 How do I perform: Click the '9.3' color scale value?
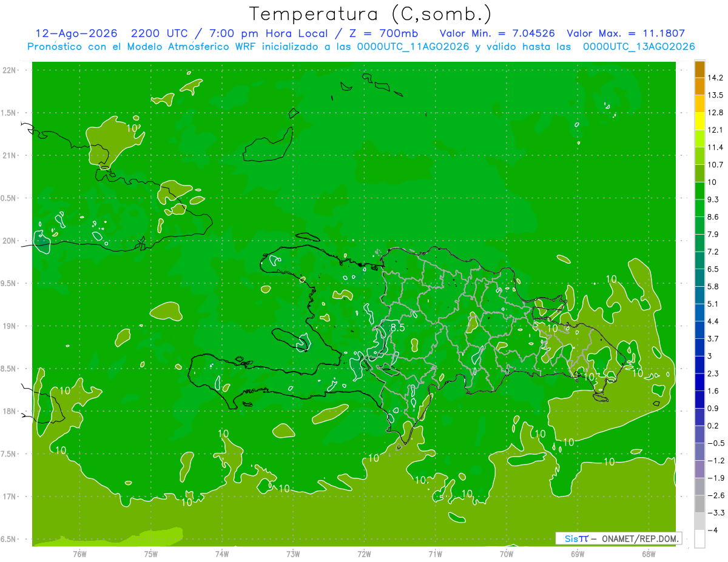point(713,199)
